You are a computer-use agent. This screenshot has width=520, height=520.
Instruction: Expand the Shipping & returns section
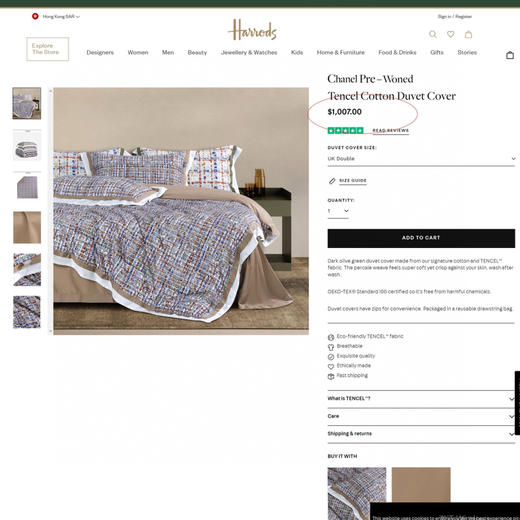pos(421,434)
